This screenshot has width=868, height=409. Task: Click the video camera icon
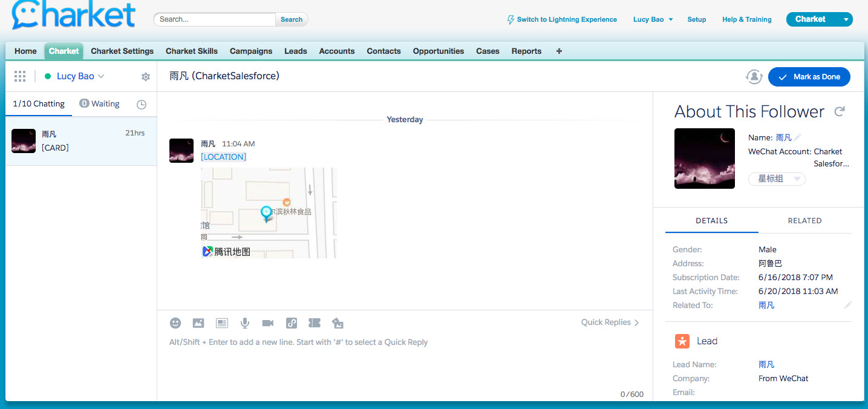(x=268, y=323)
